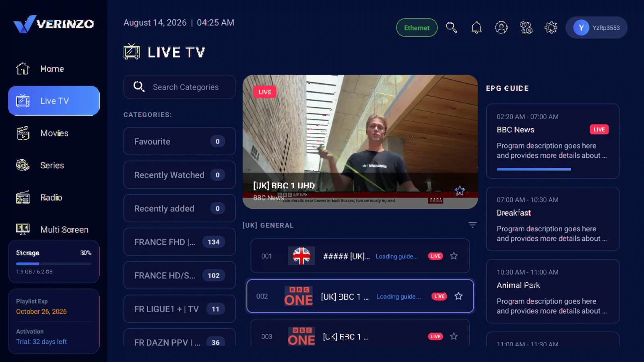The image size is (644, 362).
Task: Click the LIVE badge on video preview
Action: tap(265, 92)
